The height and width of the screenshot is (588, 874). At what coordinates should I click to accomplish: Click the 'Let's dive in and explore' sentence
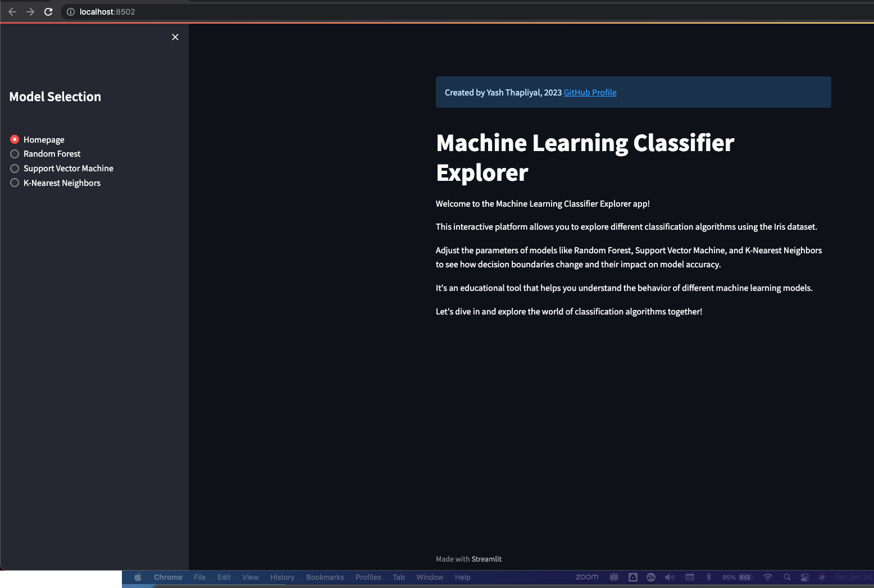(x=569, y=312)
